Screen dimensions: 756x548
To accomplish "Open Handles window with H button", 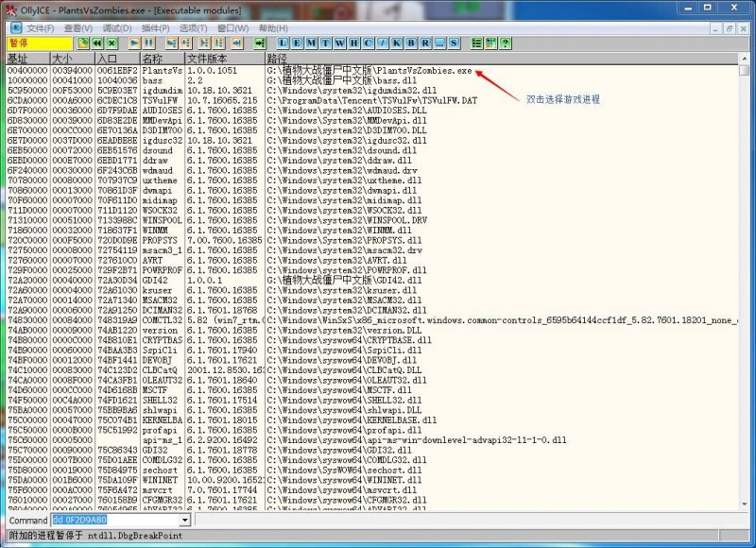I will click(353, 43).
